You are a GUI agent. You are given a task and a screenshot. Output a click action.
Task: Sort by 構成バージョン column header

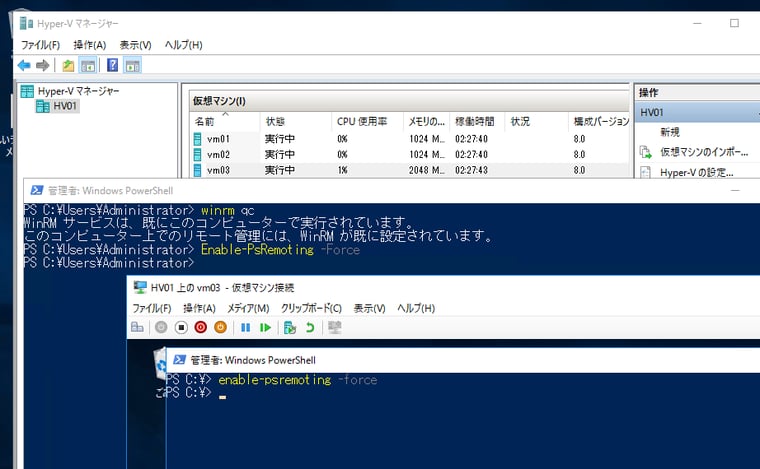tap(601, 122)
